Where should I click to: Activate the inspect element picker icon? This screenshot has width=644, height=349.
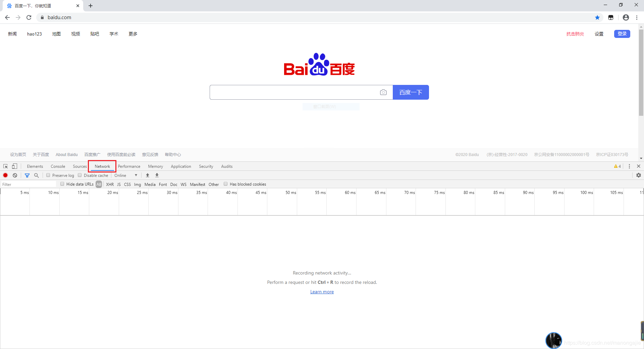[6, 166]
